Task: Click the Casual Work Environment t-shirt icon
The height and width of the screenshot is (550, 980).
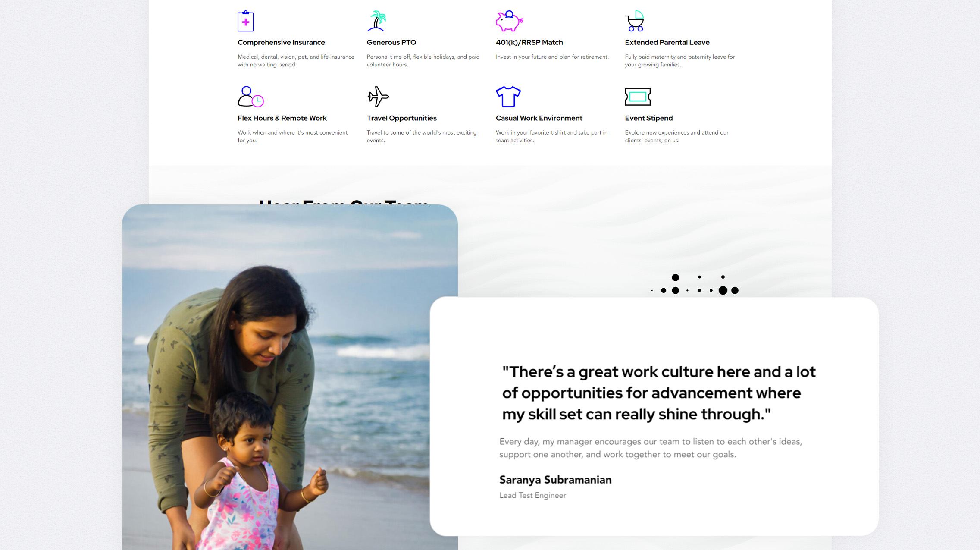Action: pos(507,96)
